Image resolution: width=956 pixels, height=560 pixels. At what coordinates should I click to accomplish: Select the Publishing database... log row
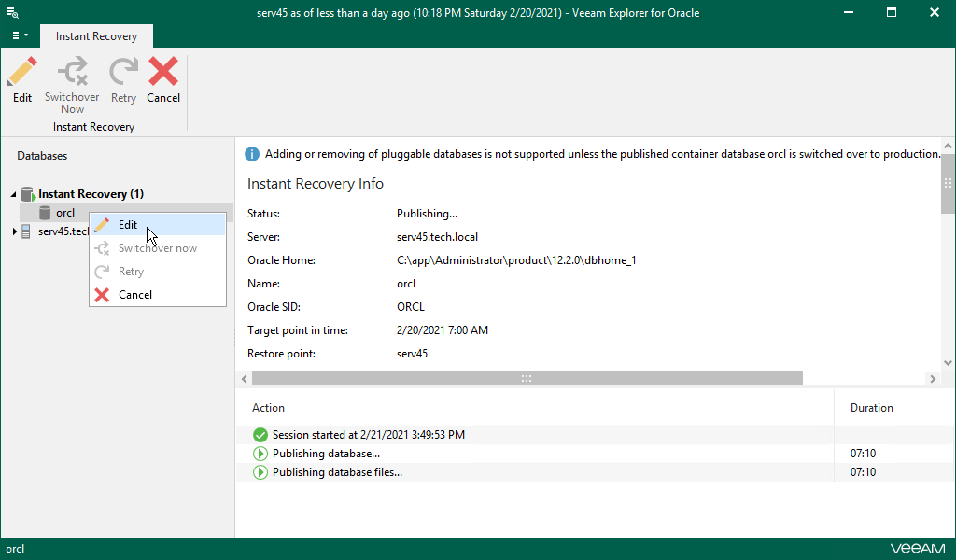pos(595,454)
